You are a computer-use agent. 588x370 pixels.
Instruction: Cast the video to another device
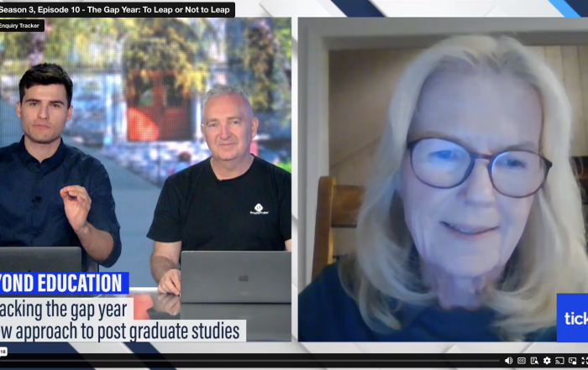[x=559, y=361]
